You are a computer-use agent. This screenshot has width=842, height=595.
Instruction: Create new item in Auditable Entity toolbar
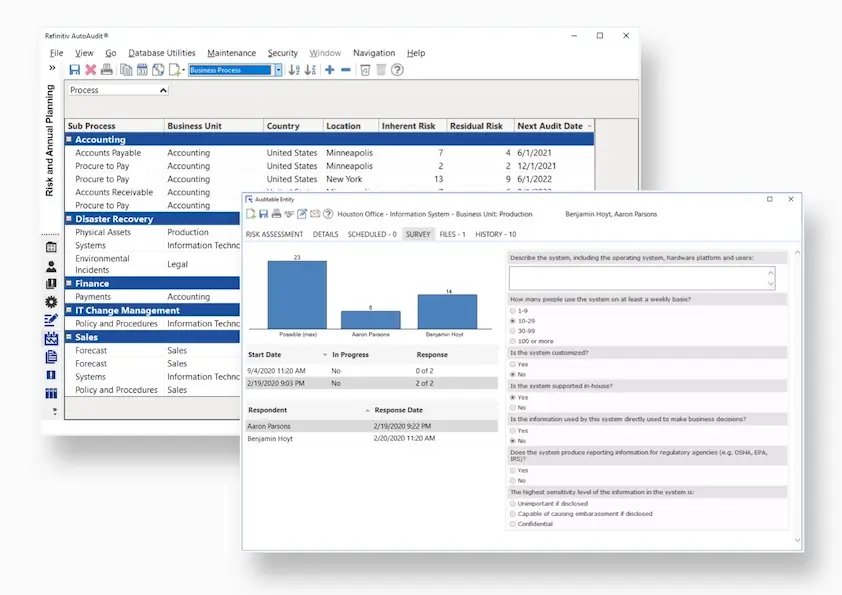[x=251, y=214]
